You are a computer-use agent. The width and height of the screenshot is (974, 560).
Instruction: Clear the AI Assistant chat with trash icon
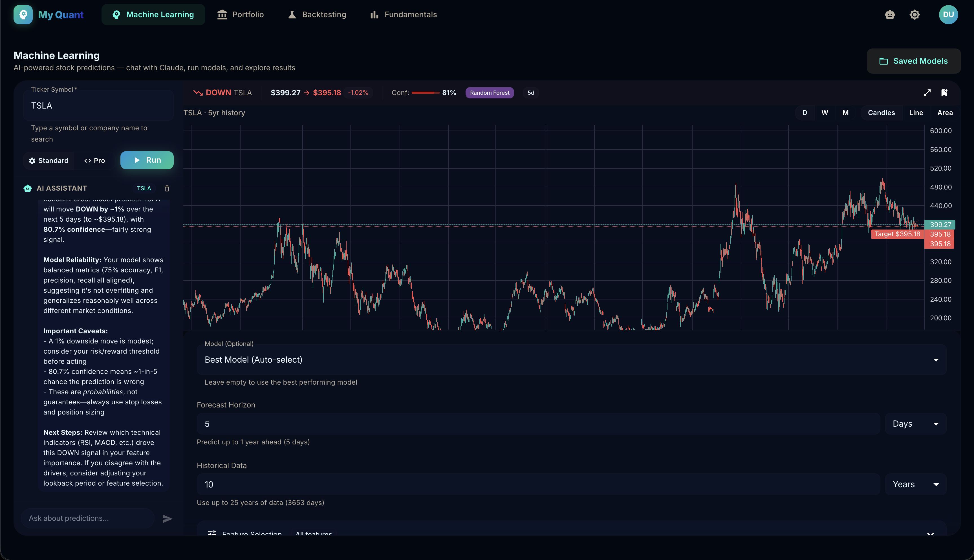(167, 188)
